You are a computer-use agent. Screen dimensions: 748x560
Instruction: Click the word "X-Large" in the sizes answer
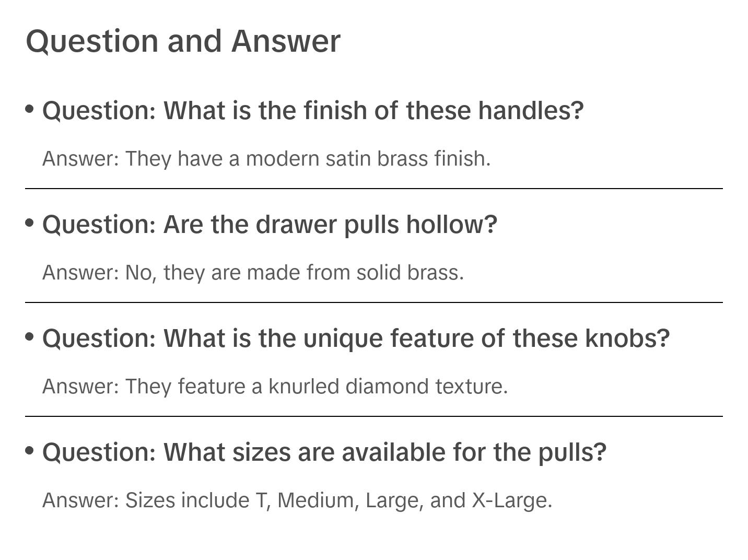(x=511, y=500)
